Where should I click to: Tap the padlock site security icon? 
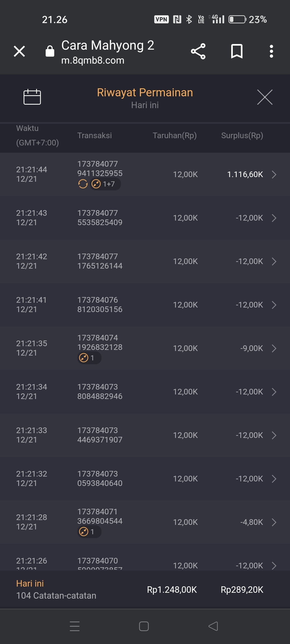click(50, 51)
